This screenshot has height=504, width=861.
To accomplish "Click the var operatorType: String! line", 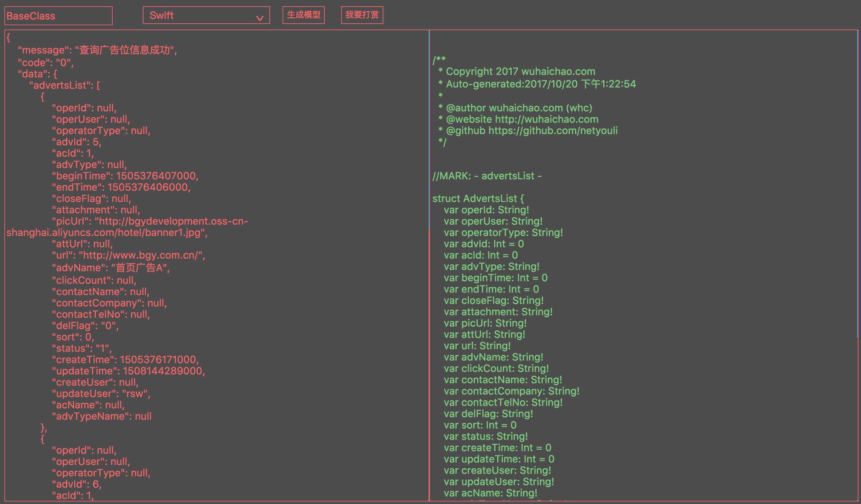I will (x=503, y=232).
